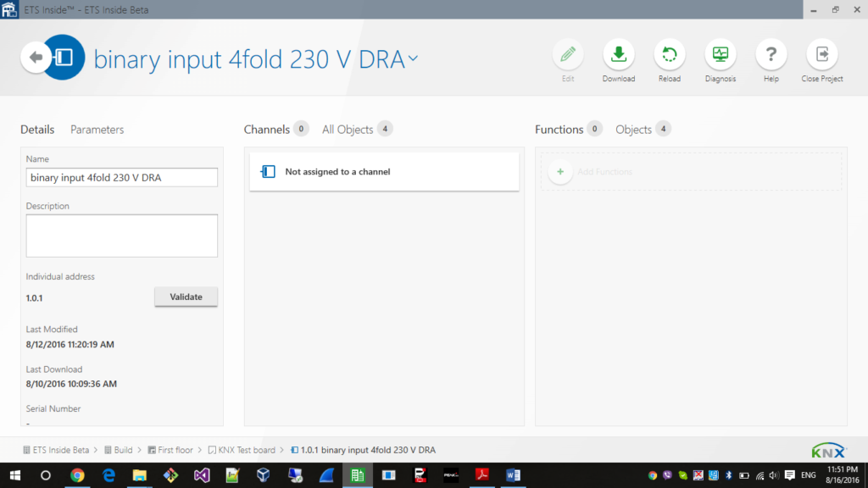Open Wireshark shark fin taskbar icon
The width and height of the screenshot is (868, 488).
[326, 475]
